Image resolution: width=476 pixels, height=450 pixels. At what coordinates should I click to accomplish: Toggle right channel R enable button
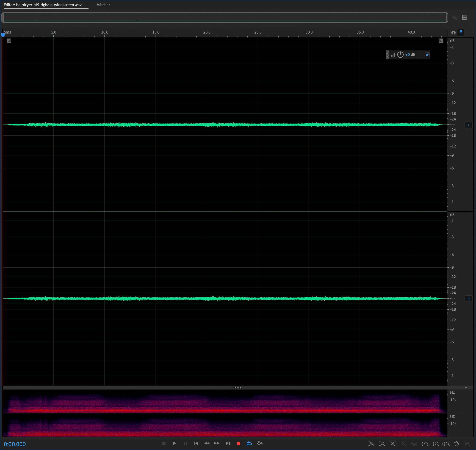pyautogui.click(x=469, y=299)
